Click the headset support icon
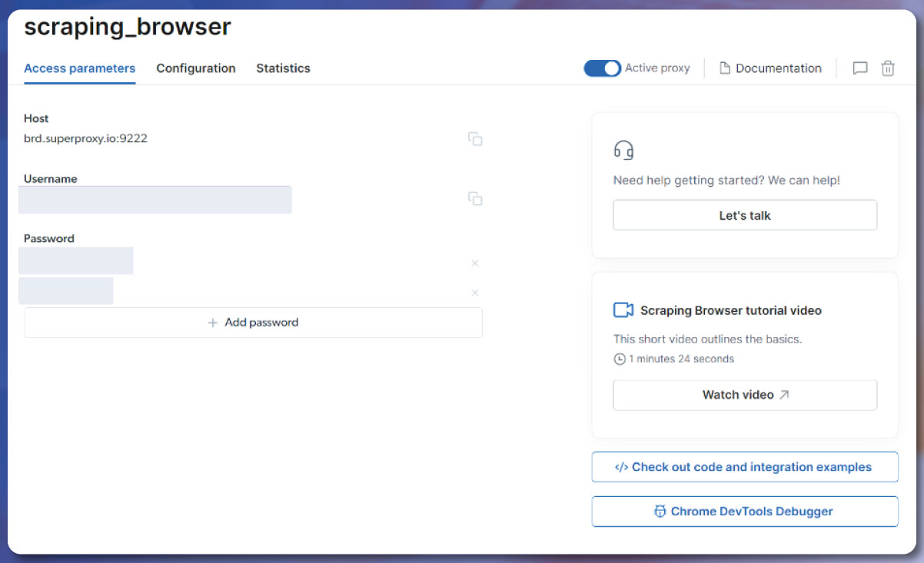924x563 pixels. click(x=623, y=150)
